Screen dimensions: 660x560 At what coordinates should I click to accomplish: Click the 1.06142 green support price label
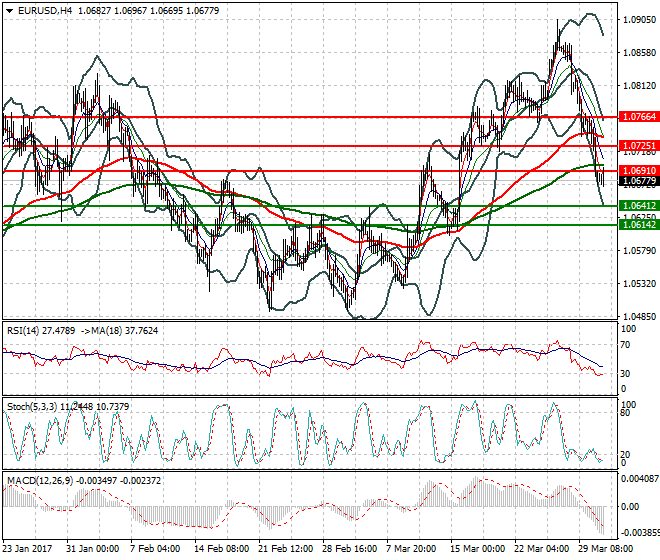click(639, 224)
